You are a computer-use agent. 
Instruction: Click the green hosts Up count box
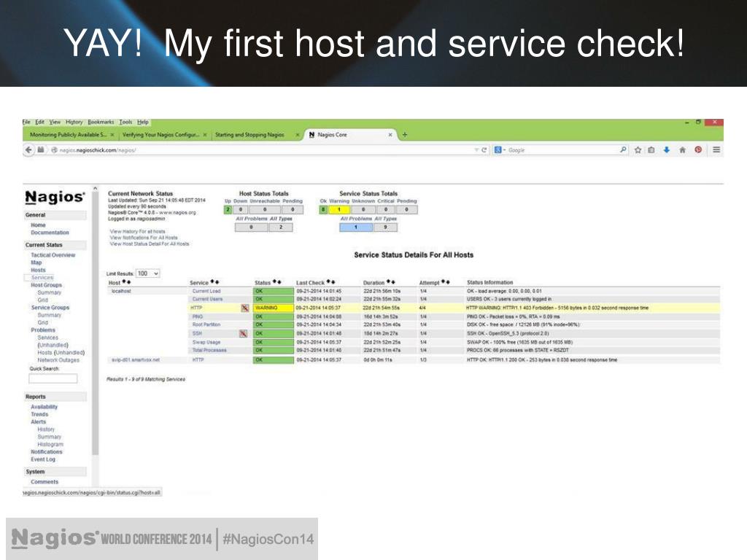click(228, 209)
